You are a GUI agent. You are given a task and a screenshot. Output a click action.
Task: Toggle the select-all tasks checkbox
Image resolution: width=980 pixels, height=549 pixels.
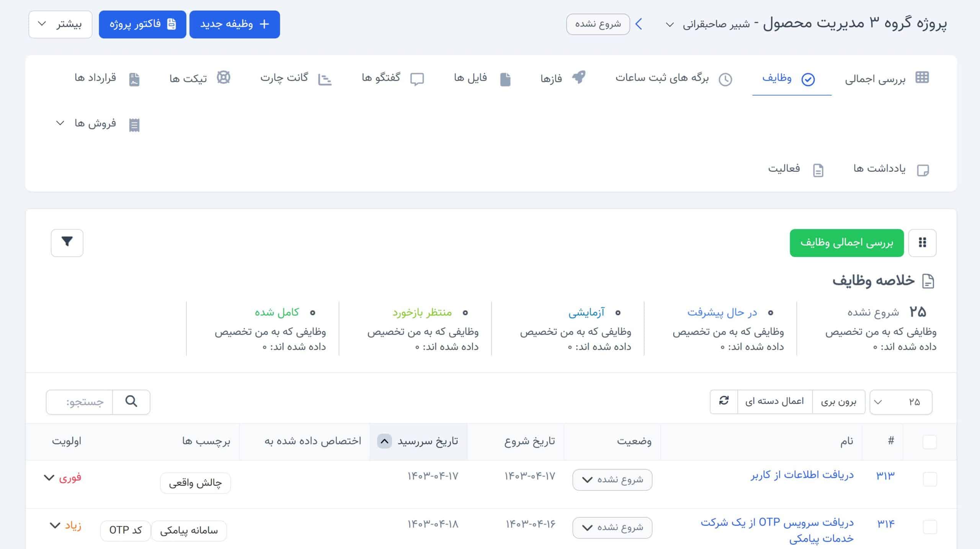(929, 441)
